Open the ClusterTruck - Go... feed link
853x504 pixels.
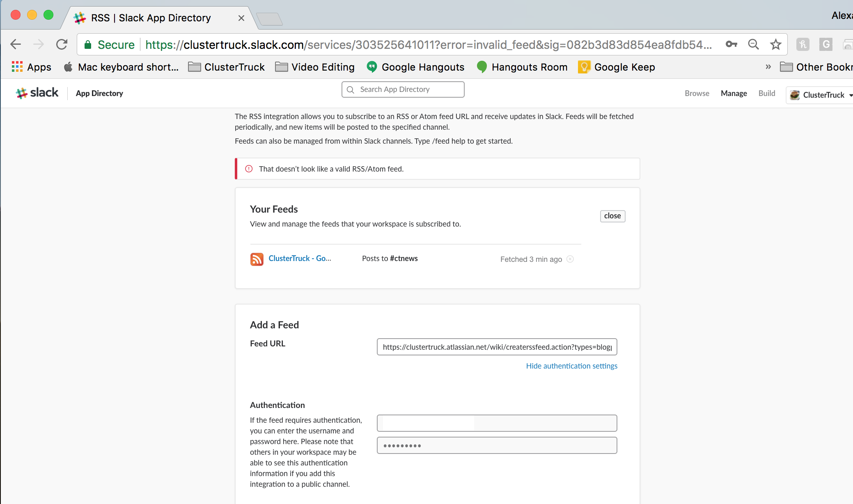coord(300,259)
